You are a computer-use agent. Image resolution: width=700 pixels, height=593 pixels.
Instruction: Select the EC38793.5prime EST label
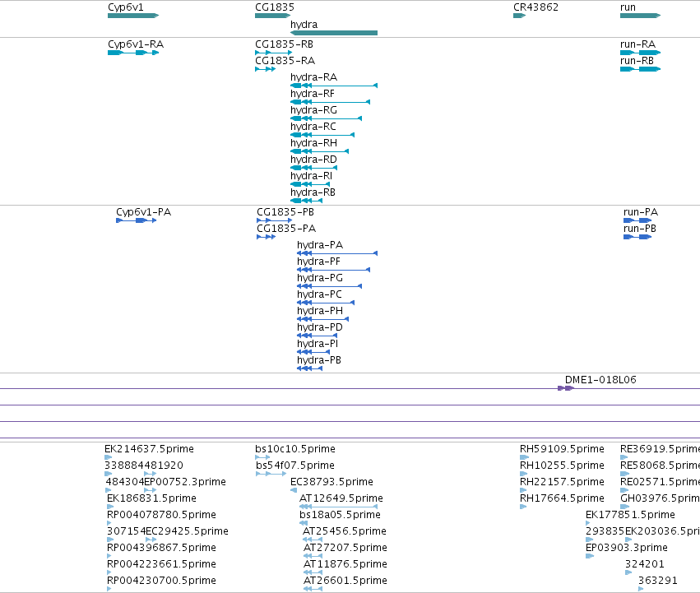331,482
